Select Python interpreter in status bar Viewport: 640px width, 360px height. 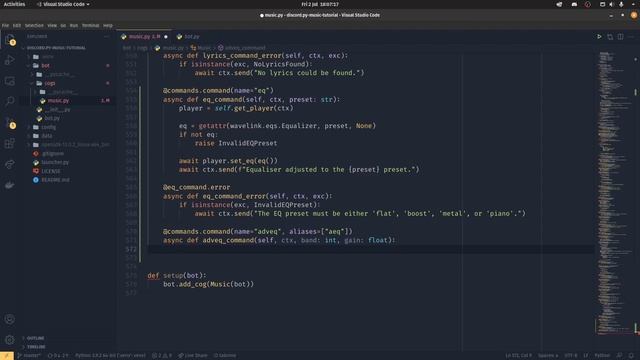[x=110, y=356]
